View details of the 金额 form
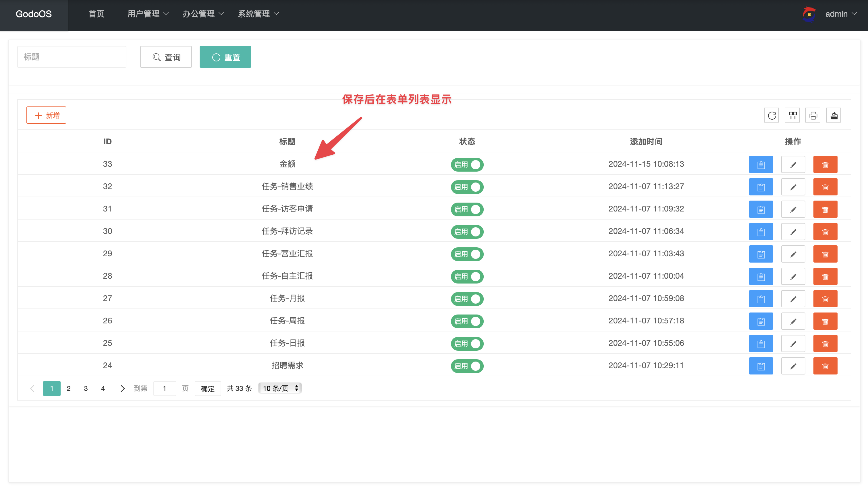Viewport: 868px width, 493px height. click(761, 164)
